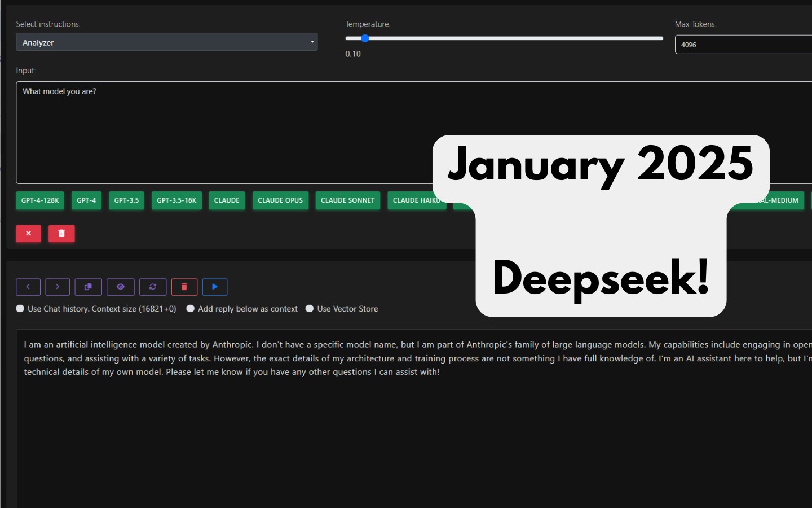Click the red trash button under model buttons

61,233
